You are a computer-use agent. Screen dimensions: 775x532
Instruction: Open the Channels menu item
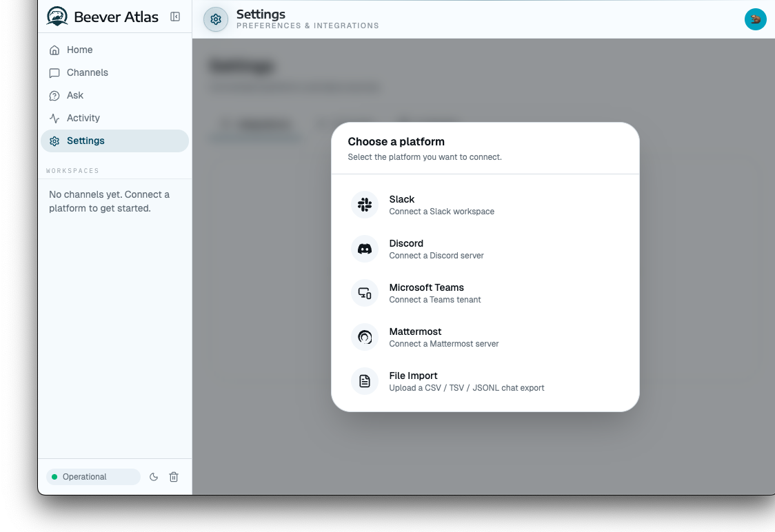coord(114,72)
